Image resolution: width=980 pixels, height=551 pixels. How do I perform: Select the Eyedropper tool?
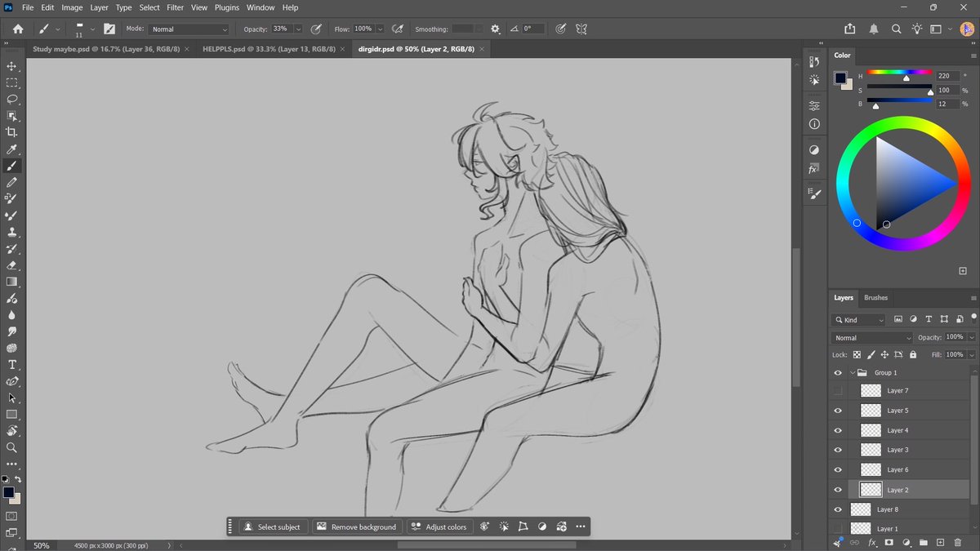pos(11,149)
